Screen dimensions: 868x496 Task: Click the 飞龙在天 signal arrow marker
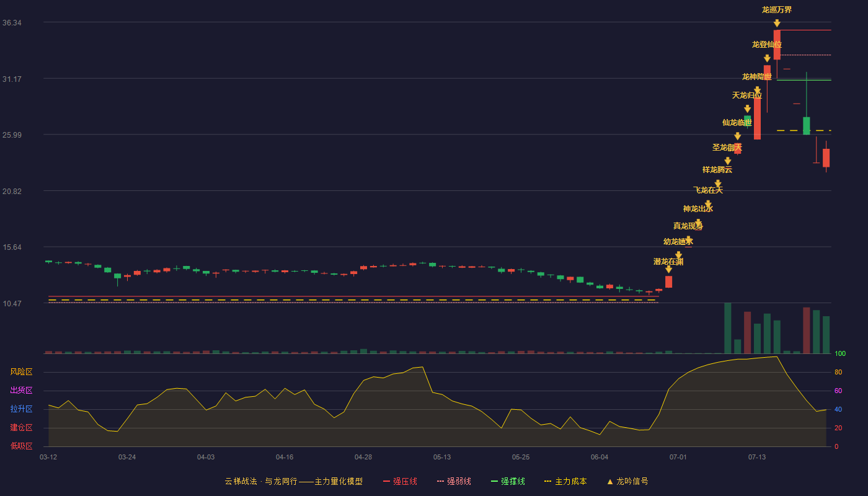[x=707, y=203]
